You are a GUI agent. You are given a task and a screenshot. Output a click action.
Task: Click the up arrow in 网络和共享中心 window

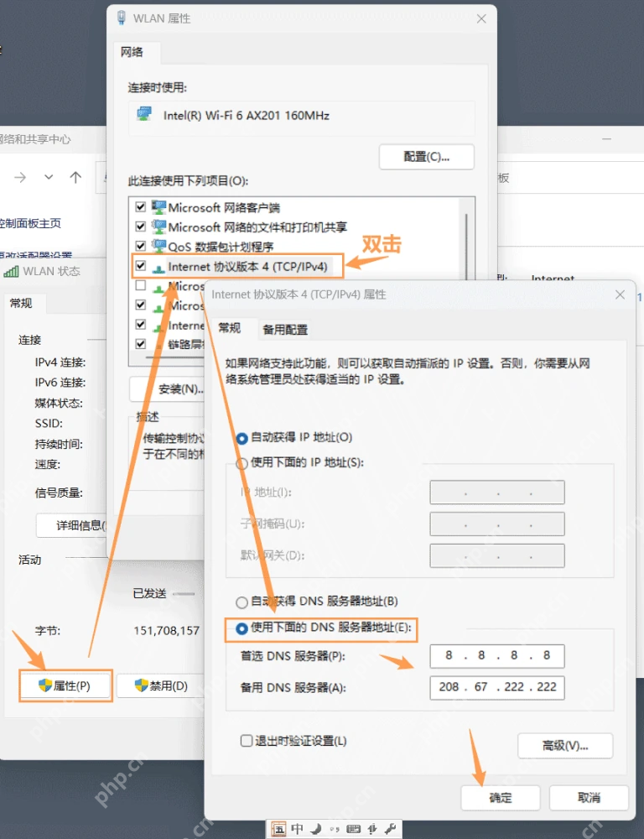tap(75, 177)
